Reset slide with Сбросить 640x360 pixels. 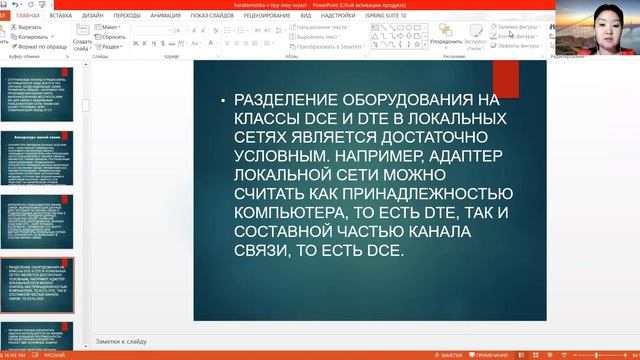pyautogui.click(x=110, y=37)
